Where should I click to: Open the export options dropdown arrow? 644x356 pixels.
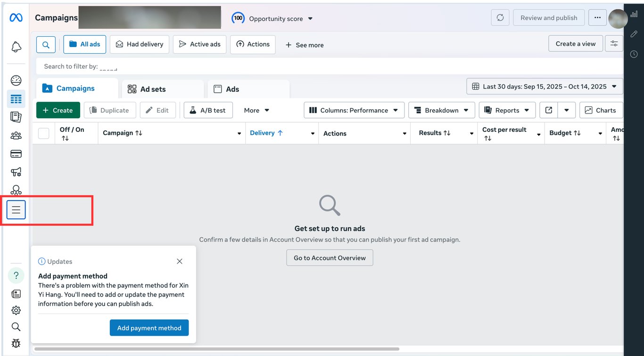click(567, 110)
